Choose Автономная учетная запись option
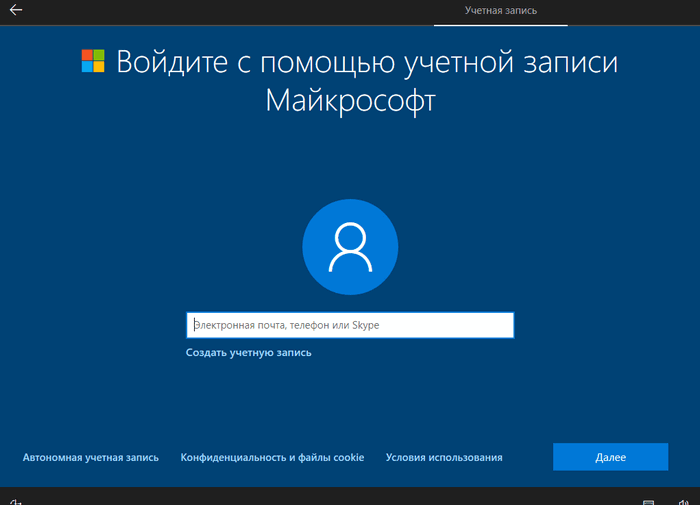 (91, 458)
